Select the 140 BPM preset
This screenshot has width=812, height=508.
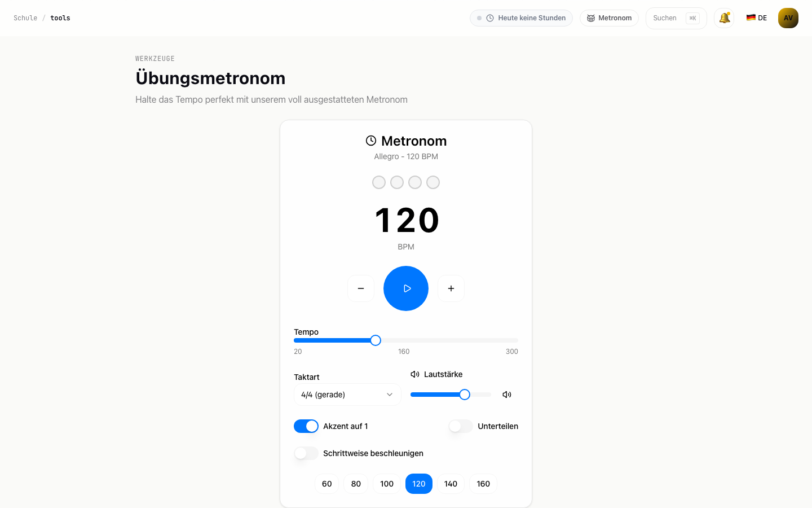pos(451,484)
